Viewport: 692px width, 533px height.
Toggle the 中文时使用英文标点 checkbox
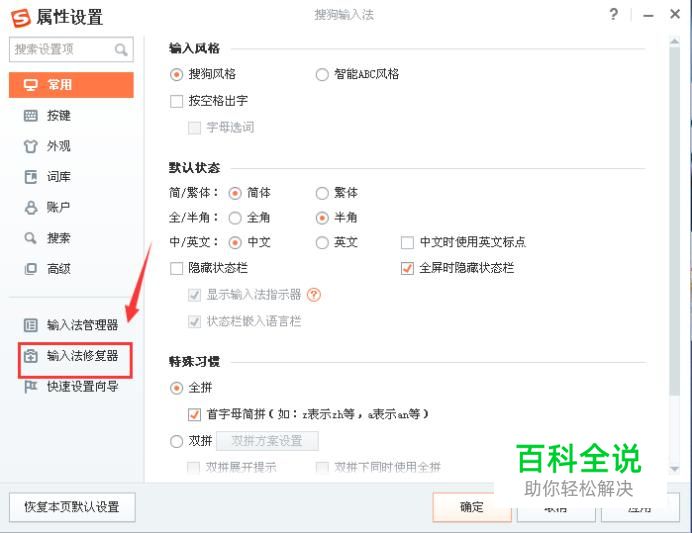pos(407,242)
